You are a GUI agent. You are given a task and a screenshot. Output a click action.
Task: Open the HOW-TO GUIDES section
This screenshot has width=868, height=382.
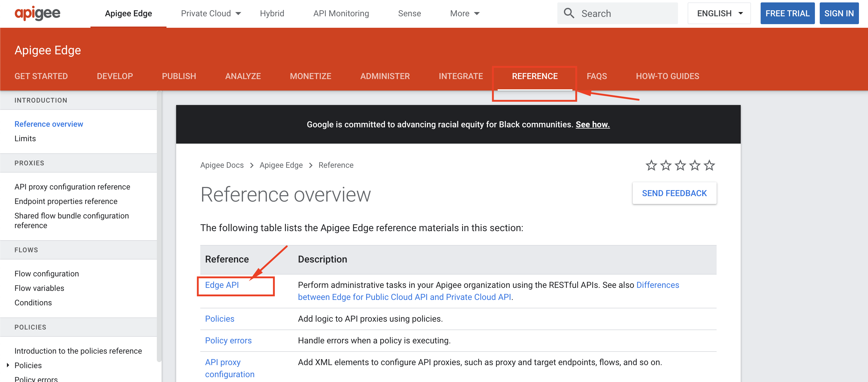pos(667,76)
